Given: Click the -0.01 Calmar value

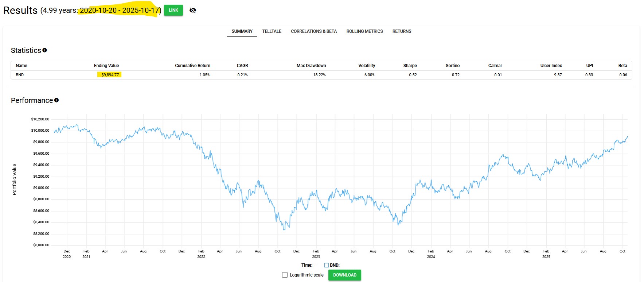Looking at the screenshot, I should [x=497, y=75].
